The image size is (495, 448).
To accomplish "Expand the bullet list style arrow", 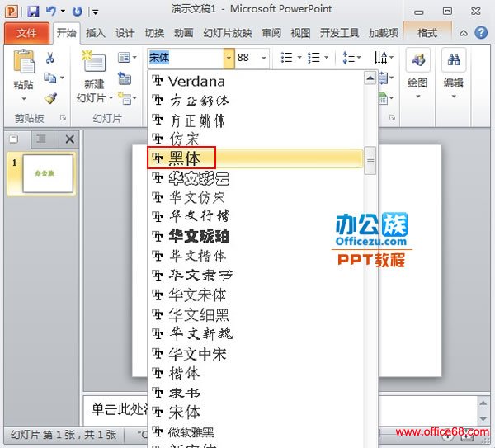I will [299, 58].
